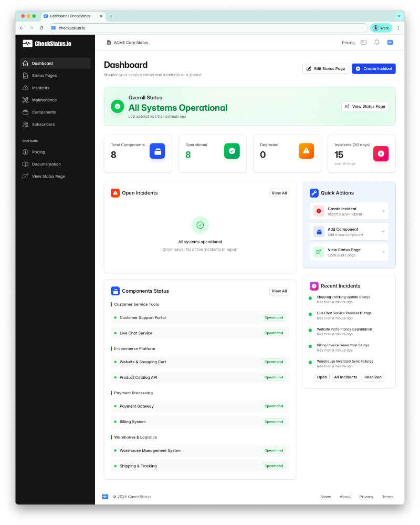The width and height of the screenshot is (420, 525).
Task: Enable the All Incidents filter
Action: 345,377
